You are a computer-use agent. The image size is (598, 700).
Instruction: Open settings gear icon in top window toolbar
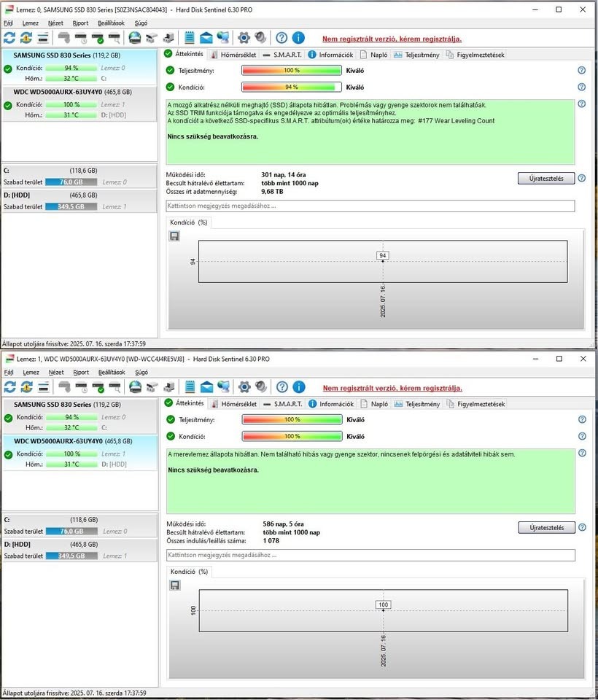coord(244,38)
